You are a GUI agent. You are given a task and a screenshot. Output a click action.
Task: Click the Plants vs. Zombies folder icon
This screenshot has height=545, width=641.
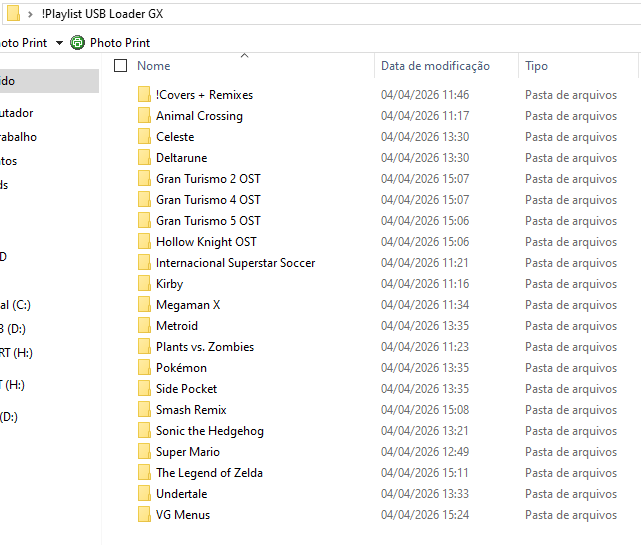[x=144, y=346]
